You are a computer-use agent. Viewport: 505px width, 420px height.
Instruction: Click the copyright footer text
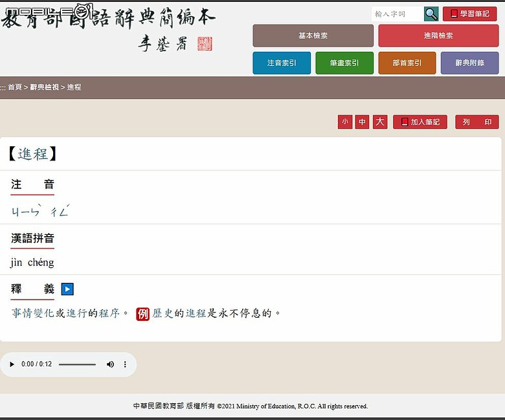251,406
